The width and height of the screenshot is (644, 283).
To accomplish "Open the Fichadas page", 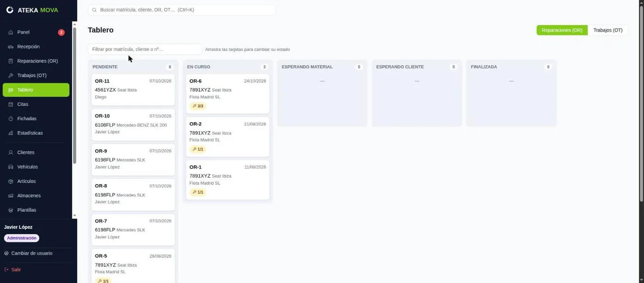I will click(x=36, y=119).
